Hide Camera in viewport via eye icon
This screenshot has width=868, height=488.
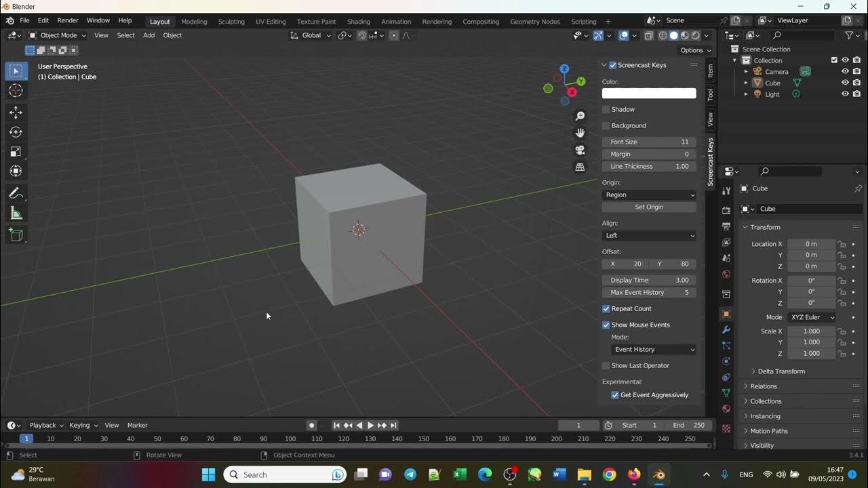click(845, 71)
